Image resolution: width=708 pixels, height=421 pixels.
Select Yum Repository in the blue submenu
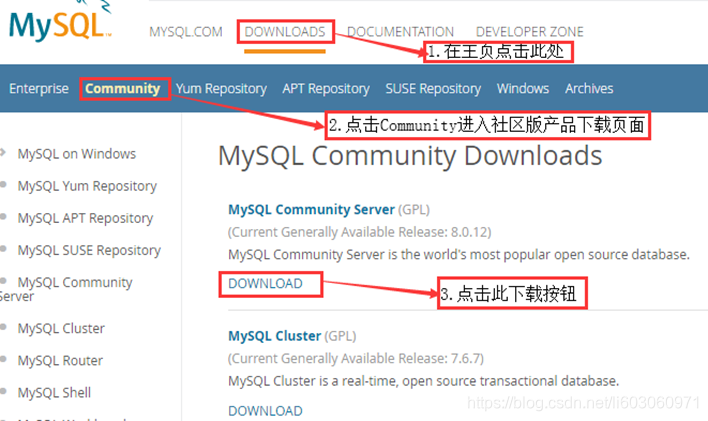coord(221,89)
